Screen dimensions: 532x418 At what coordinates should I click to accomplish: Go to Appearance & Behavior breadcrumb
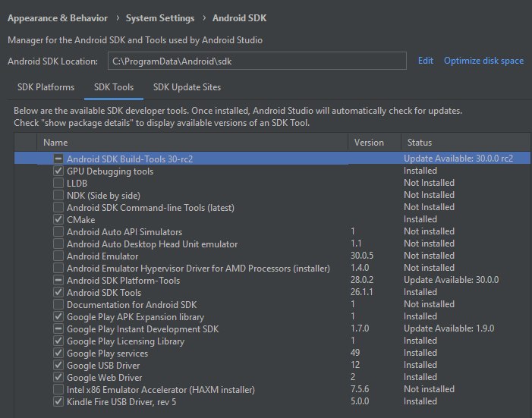(58, 18)
